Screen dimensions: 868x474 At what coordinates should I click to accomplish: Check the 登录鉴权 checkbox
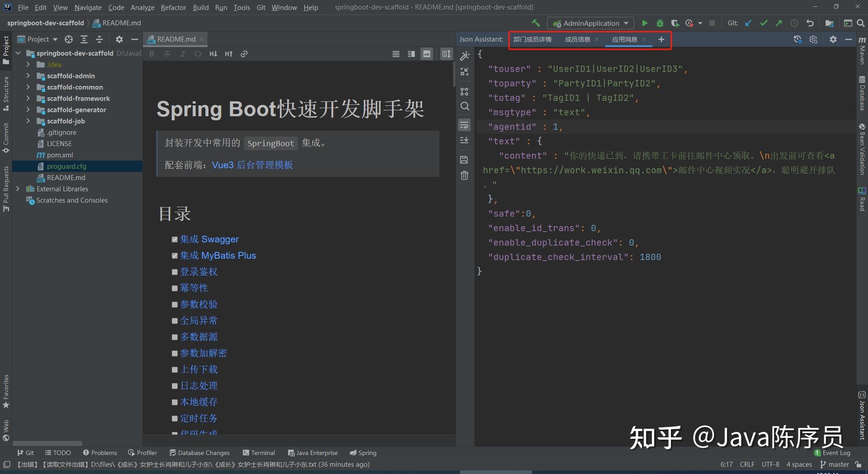point(175,272)
